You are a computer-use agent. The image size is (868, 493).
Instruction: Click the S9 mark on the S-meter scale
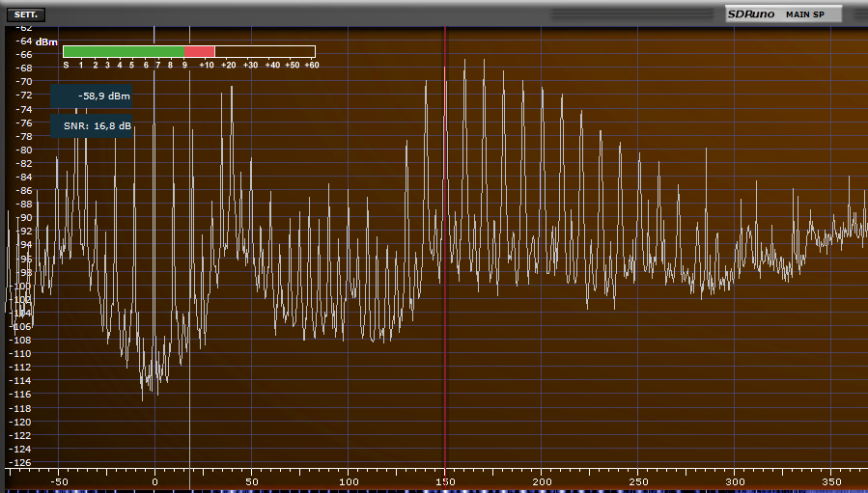[x=184, y=66]
